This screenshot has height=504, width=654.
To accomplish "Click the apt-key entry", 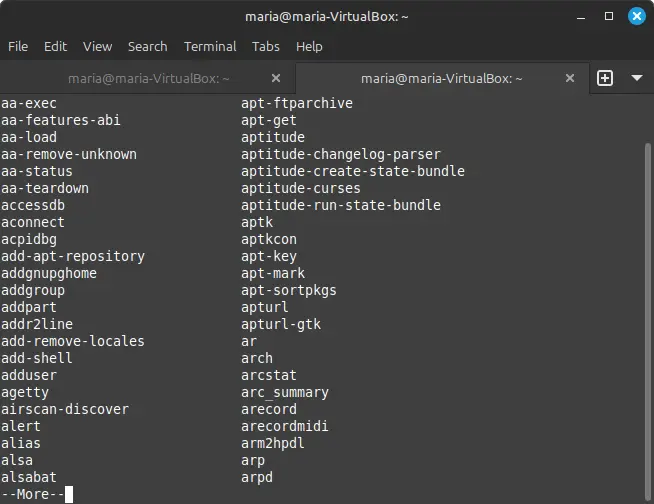I will tap(269, 257).
